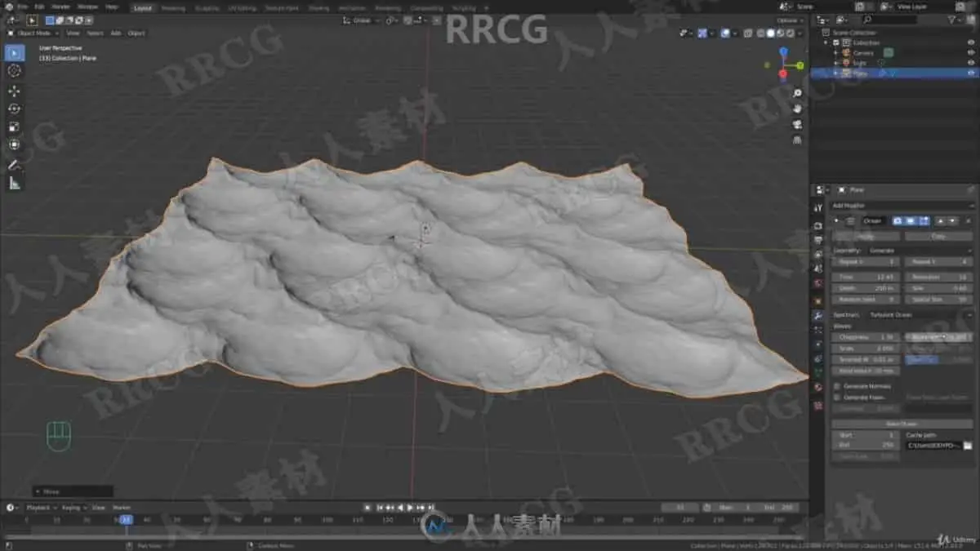The image size is (980, 551).
Task: Open the View Layer properties tab
Action: 817,255
